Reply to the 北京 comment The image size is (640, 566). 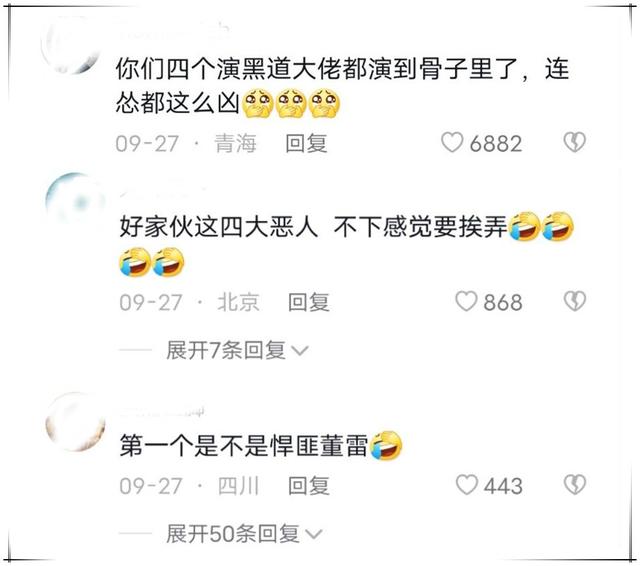click(309, 302)
